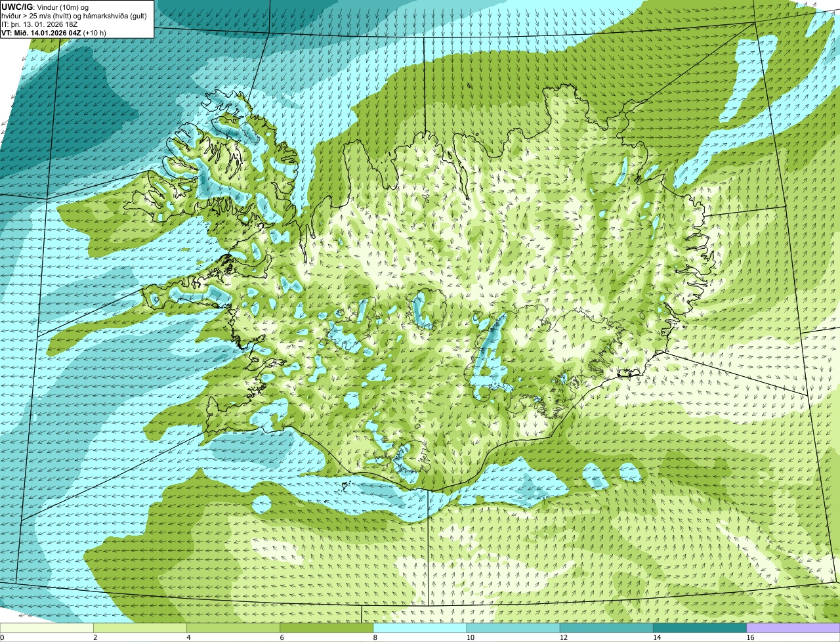The image size is (840, 642).
Task: Pick the lavender legend swatch above 16
Action: [793, 628]
